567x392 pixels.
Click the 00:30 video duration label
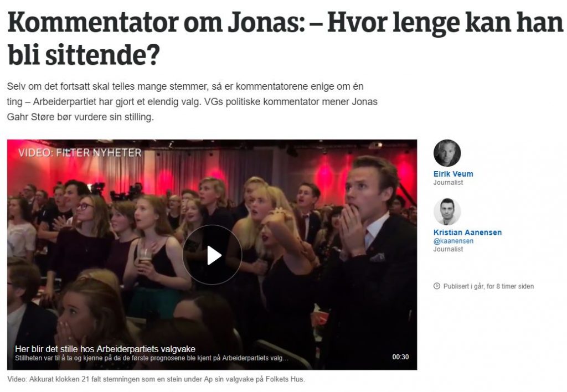[x=401, y=357]
